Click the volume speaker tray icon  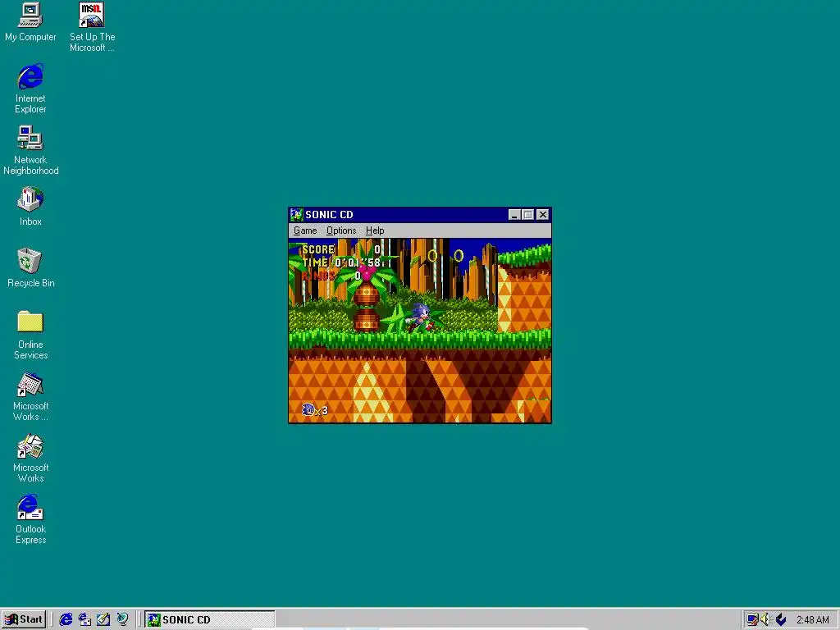click(765, 620)
